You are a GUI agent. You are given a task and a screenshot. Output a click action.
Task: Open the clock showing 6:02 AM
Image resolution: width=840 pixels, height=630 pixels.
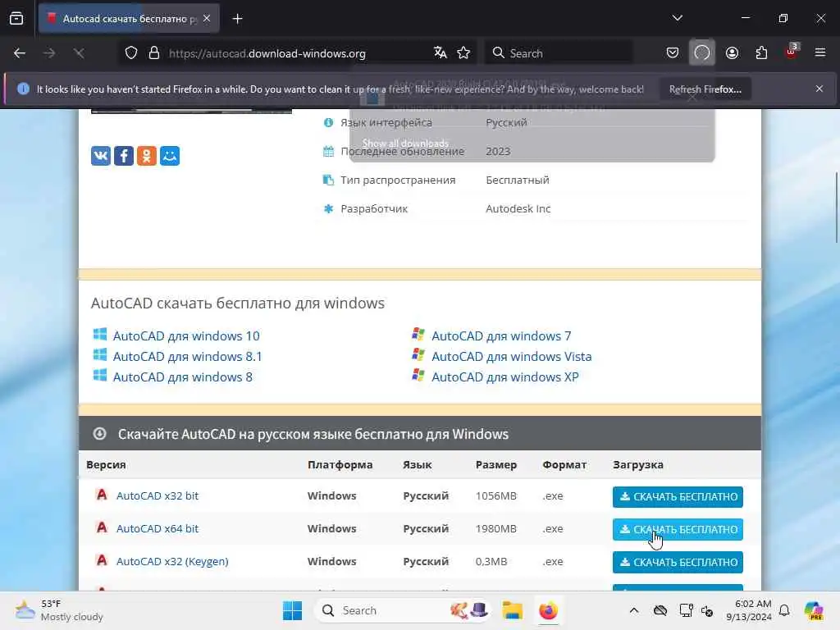pyautogui.click(x=749, y=610)
